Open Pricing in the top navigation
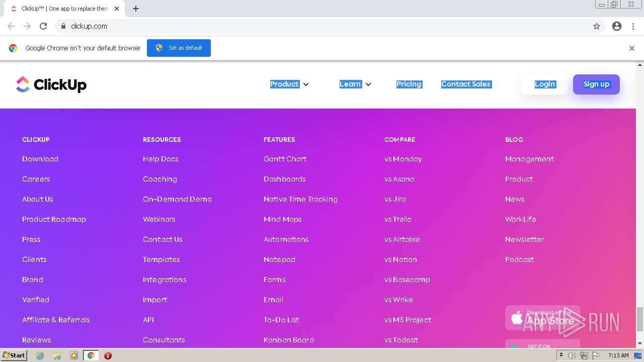644x362 pixels. tap(409, 84)
